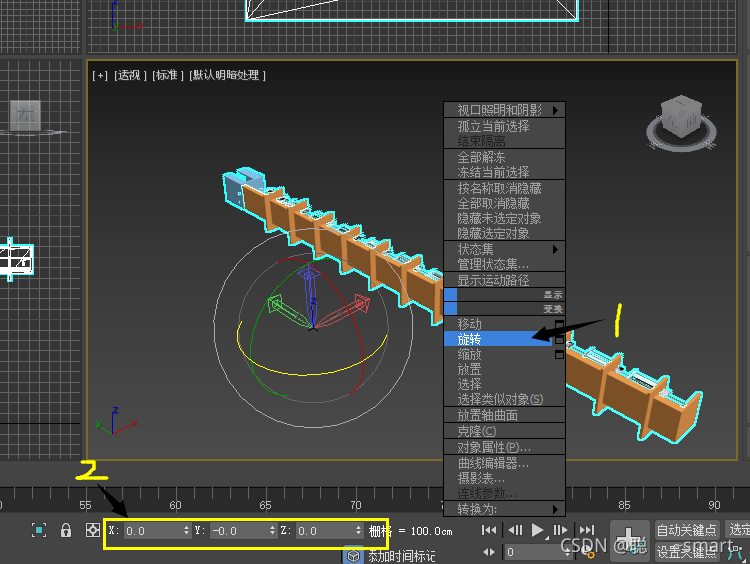Screen dimensions: 750x564
Task: Click the isolate selection toggle icon
Action: click(x=39, y=530)
